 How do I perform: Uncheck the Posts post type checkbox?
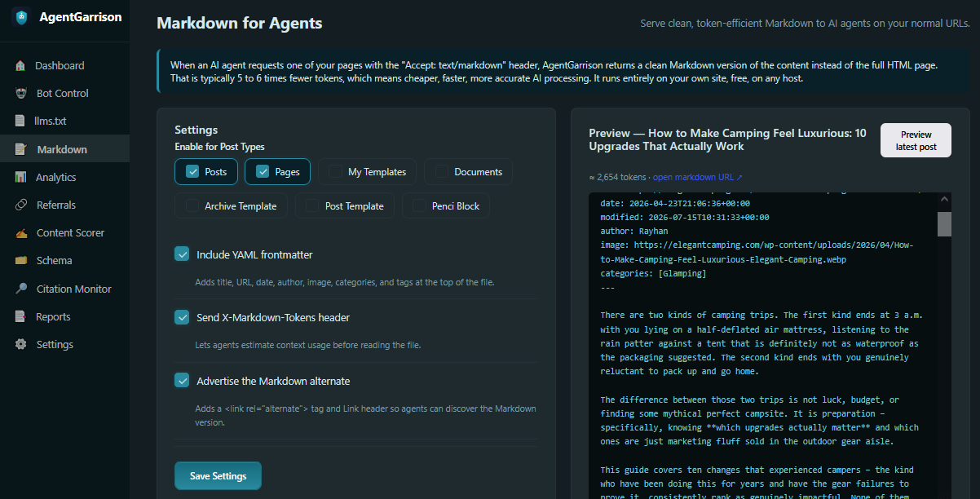(192, 171)
